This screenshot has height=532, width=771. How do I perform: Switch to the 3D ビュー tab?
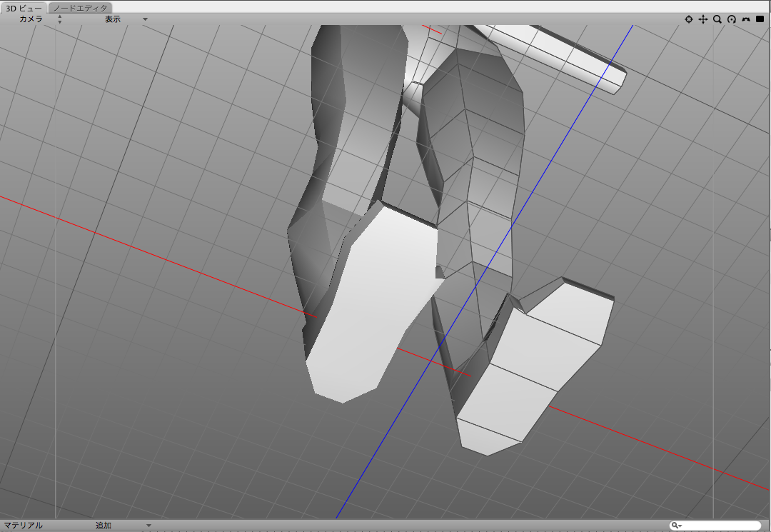click(x=24, y=8)
